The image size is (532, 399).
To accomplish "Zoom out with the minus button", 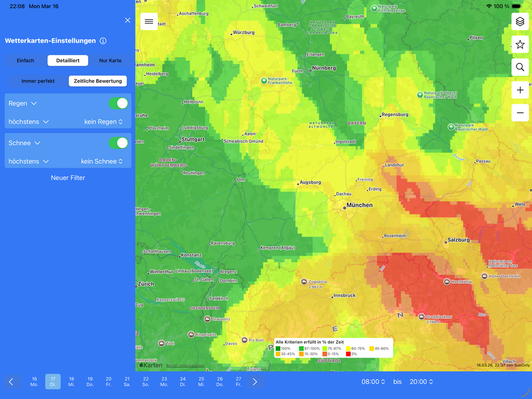I will (520, 113).
